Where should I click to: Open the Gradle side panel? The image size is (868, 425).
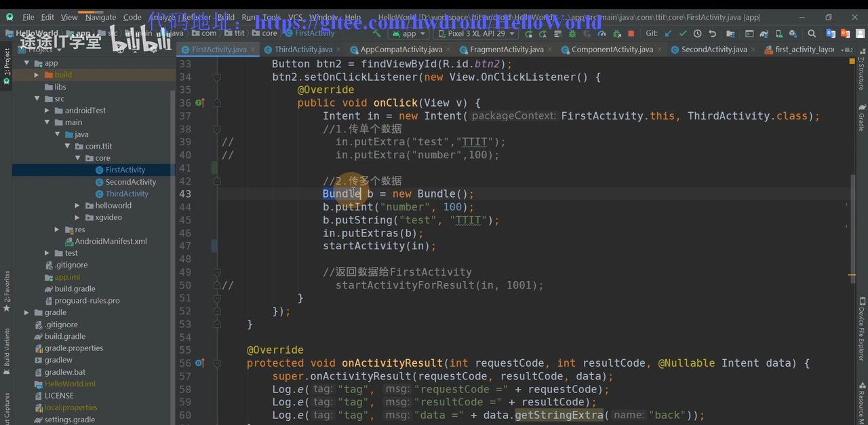861,117
